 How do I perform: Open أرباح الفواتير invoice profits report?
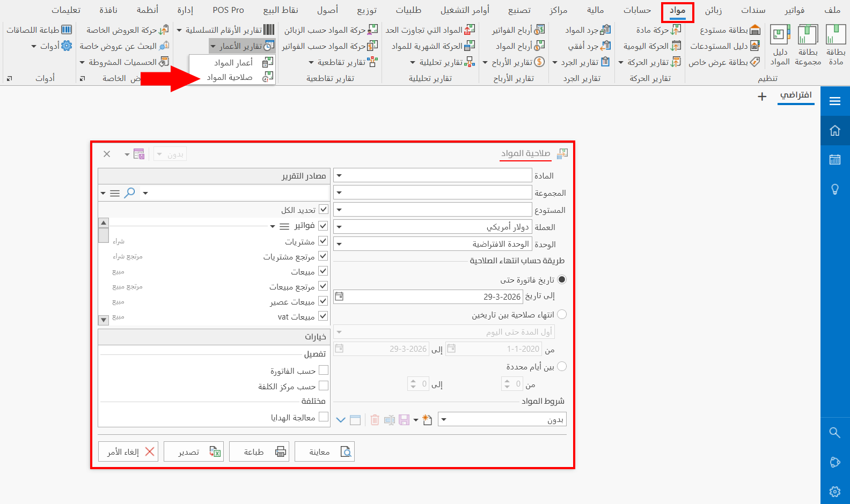(x=518, y=30)
